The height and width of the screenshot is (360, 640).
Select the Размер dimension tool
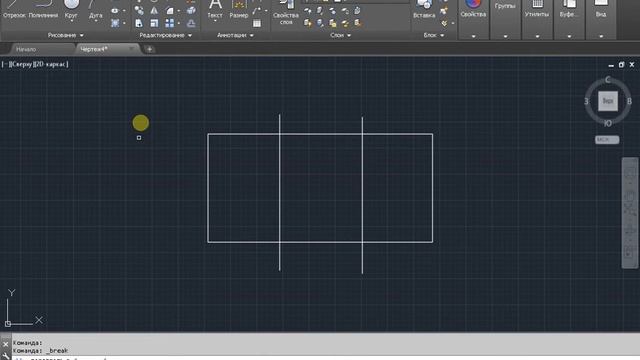point(239,10)
